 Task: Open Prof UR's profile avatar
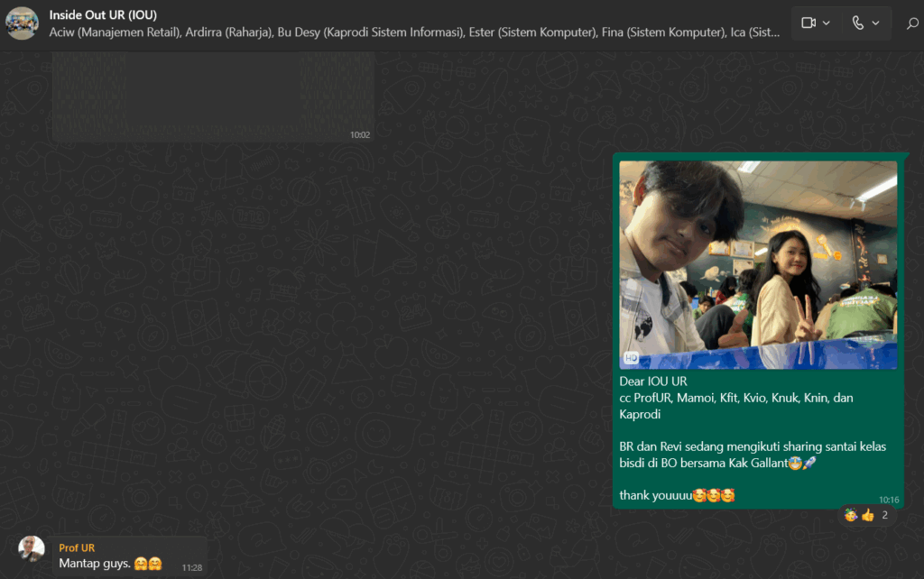point(32,548)
